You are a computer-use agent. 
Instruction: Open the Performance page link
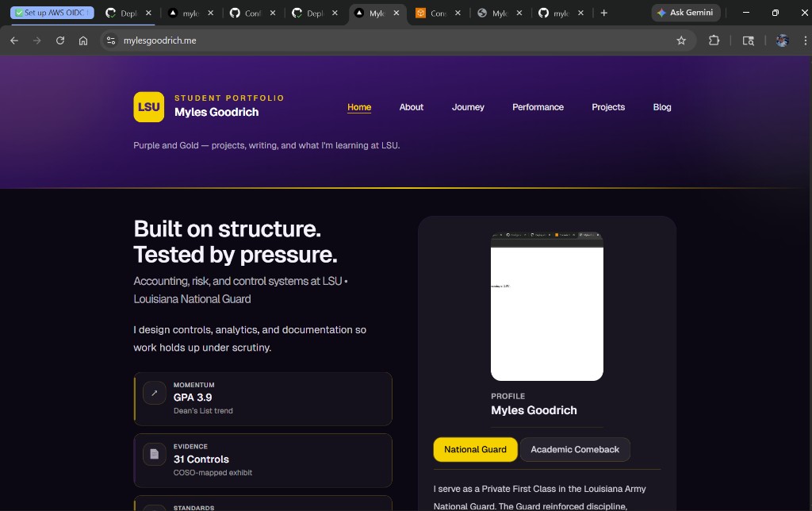pyautogui.click(x=538, y=107)
